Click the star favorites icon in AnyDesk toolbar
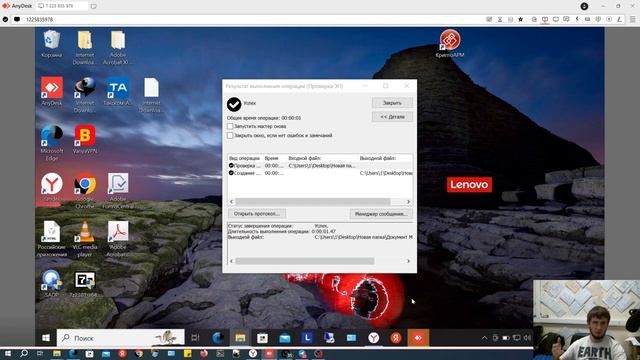The image size is (640, 360). (x=520, y=19)
